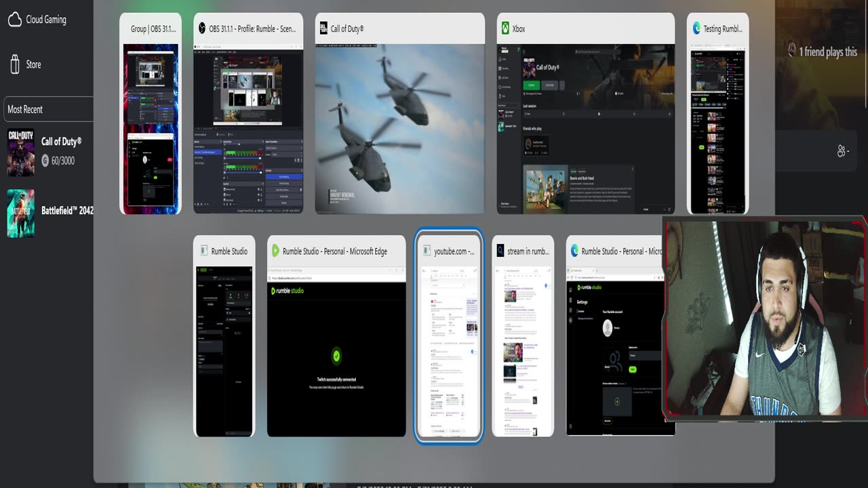Switch to the Xbox window preview

tap(586, 129)
